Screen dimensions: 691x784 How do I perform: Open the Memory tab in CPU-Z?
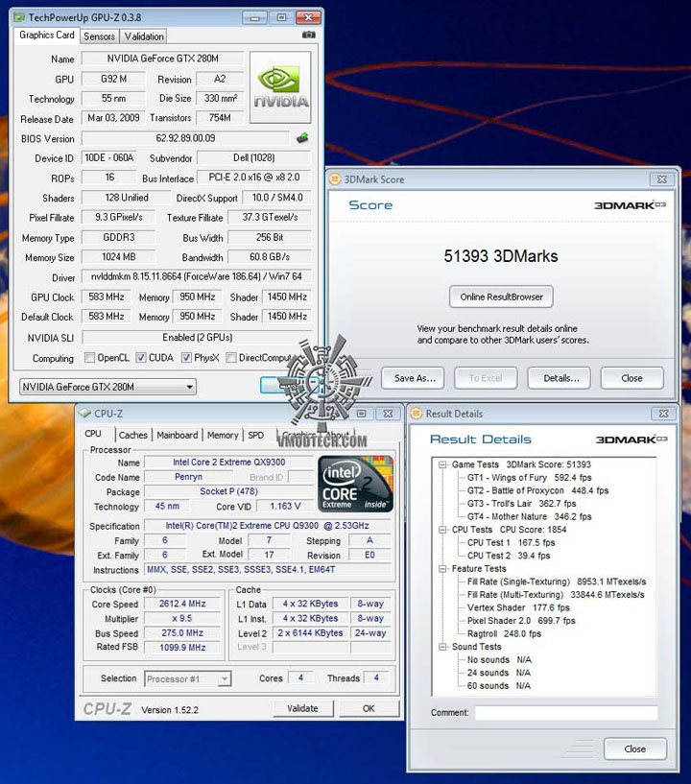coord(223,435)
